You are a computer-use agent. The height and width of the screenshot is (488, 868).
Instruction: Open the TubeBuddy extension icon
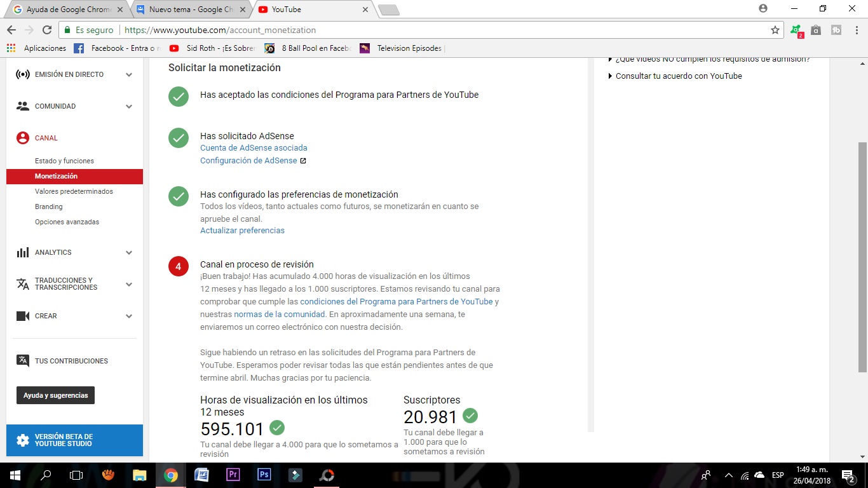(836, 30)
